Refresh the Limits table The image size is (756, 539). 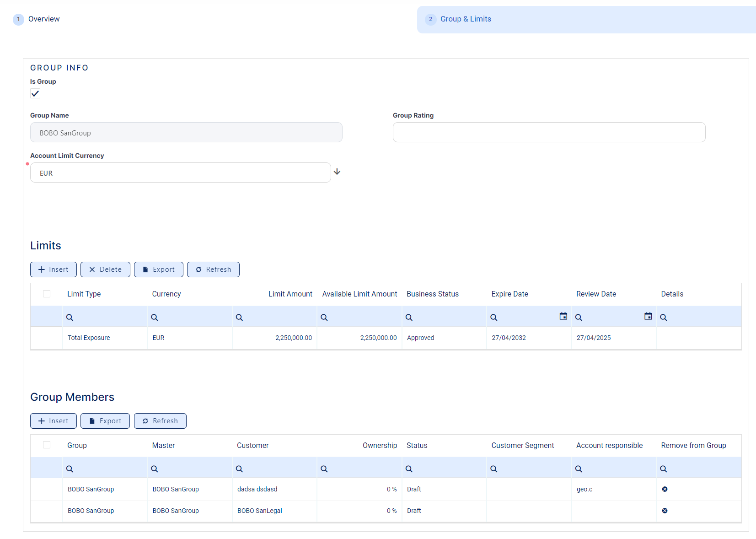213,269
